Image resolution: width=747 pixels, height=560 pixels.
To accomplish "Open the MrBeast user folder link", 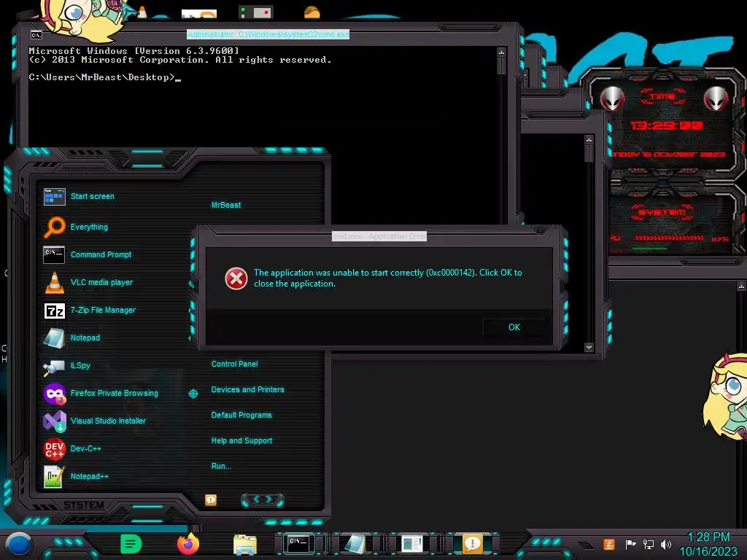I will tap(226, 205).
